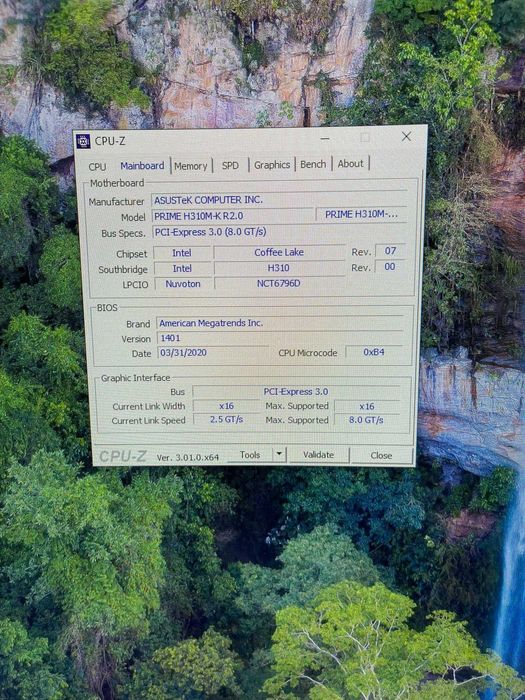The height and width of the screenshot is (700, 525).
Task: Click the Max. Supported x16 width value
Action: tap(367, 406)
